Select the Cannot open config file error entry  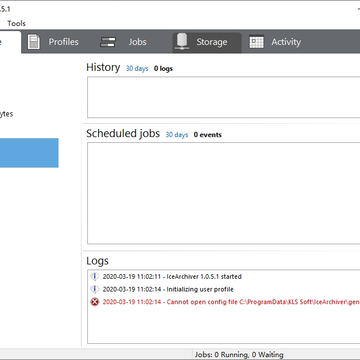231,302
